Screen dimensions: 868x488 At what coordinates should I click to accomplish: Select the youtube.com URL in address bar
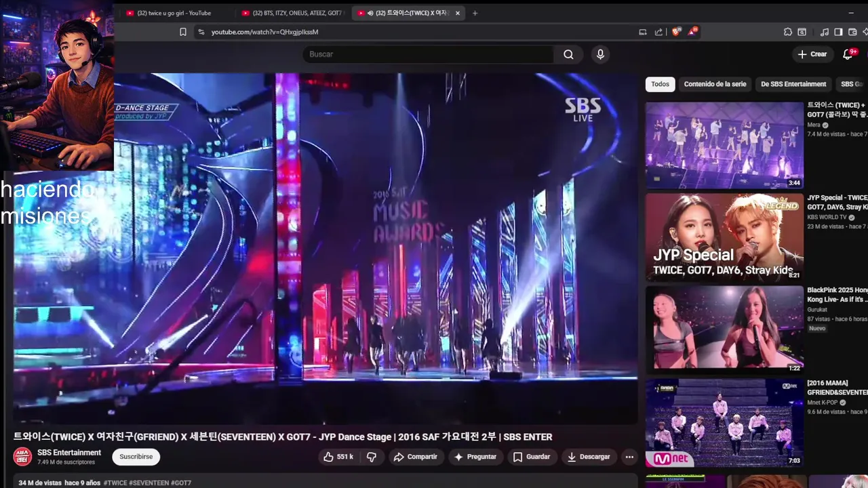click(264, 32)
